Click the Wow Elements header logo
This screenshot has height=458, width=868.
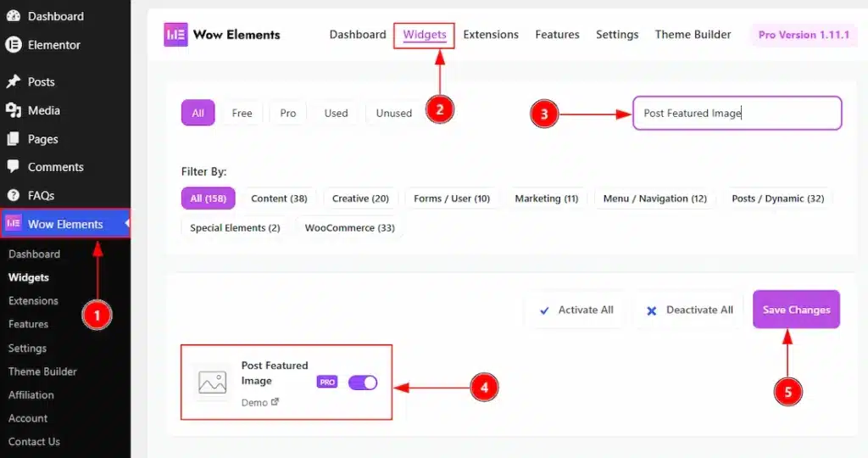tap(175, 34)
